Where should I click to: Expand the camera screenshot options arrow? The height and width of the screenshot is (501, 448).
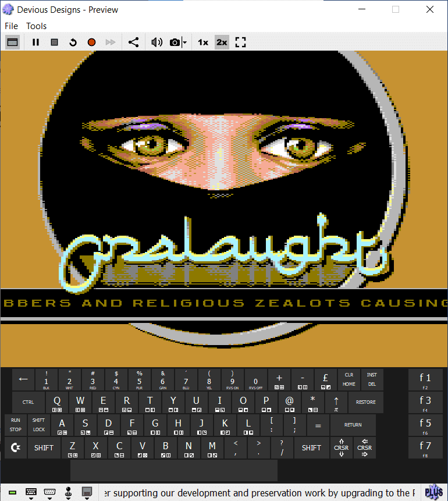click(184, 42)
